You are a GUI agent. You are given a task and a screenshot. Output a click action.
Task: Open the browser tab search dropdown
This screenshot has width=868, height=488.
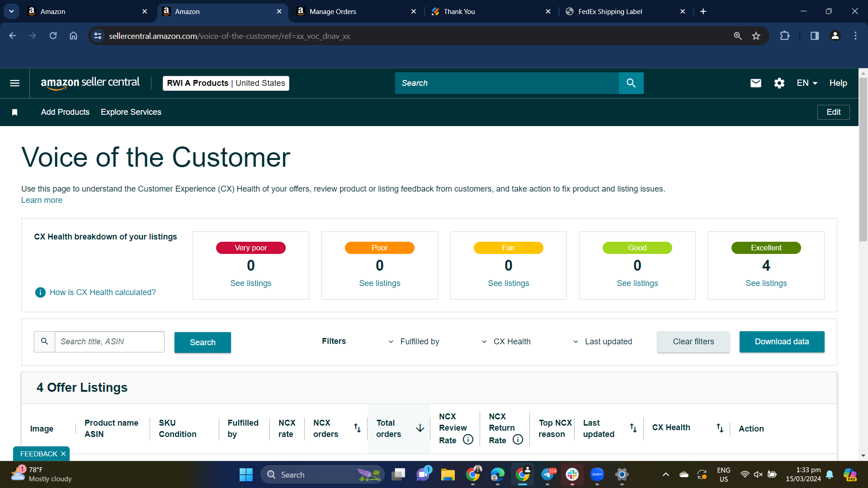[x=11, y=11]
